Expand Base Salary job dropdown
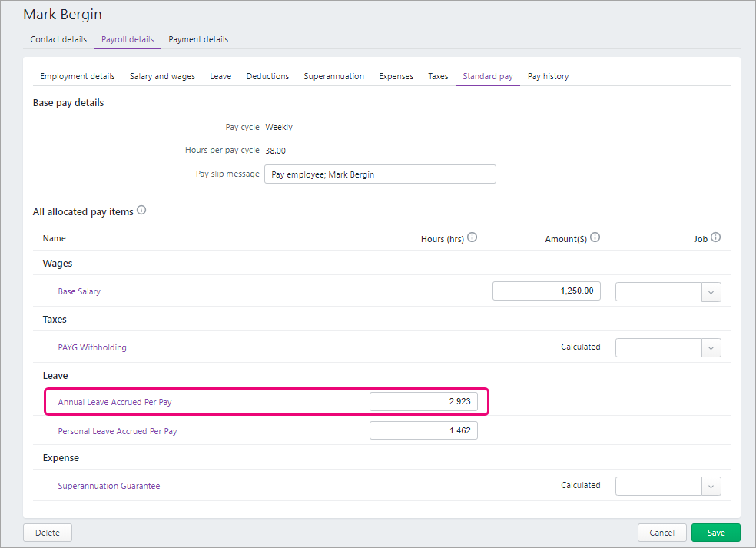The width and height of the screenshot is (756, 548). (x=711, y=292)
